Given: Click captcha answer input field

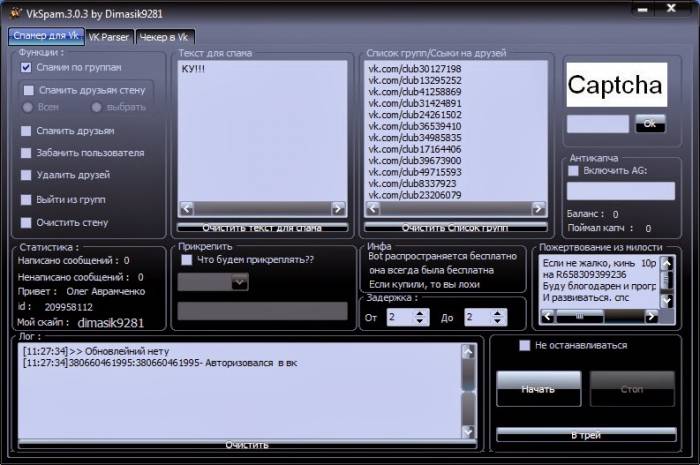Looking at the screenshot, I should [x=597, y=124].
